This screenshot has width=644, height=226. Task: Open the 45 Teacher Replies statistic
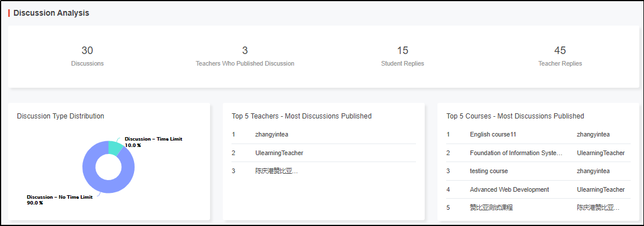[x=560, y=56]
